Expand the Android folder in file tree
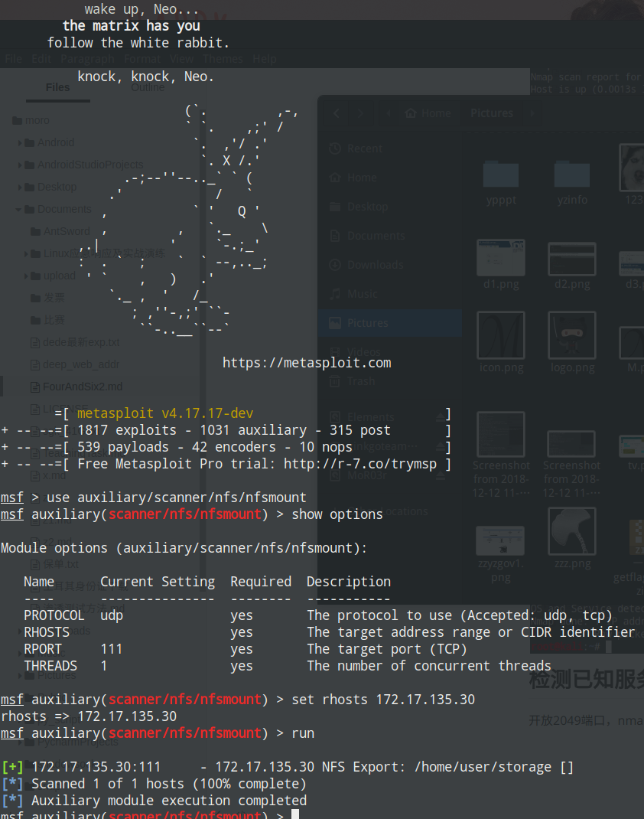Image resolution: width=644 pixels, height=819 pixels. [20, 142]
